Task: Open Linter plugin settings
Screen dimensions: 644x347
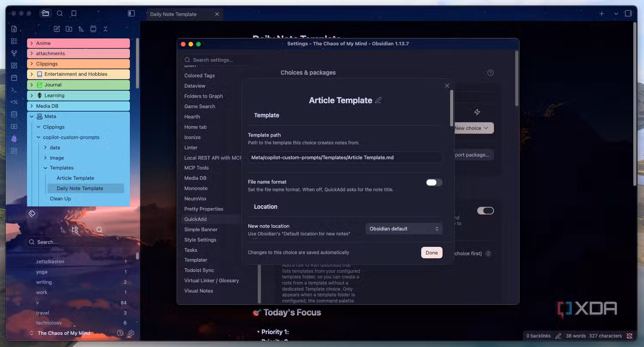Action: pyautogui.click(x=191, y=147)
